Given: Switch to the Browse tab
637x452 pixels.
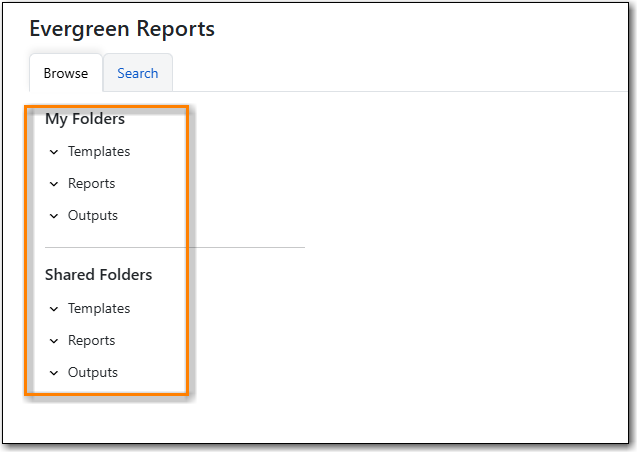Looking at the screenshot, I should click(x=66, y=73).
